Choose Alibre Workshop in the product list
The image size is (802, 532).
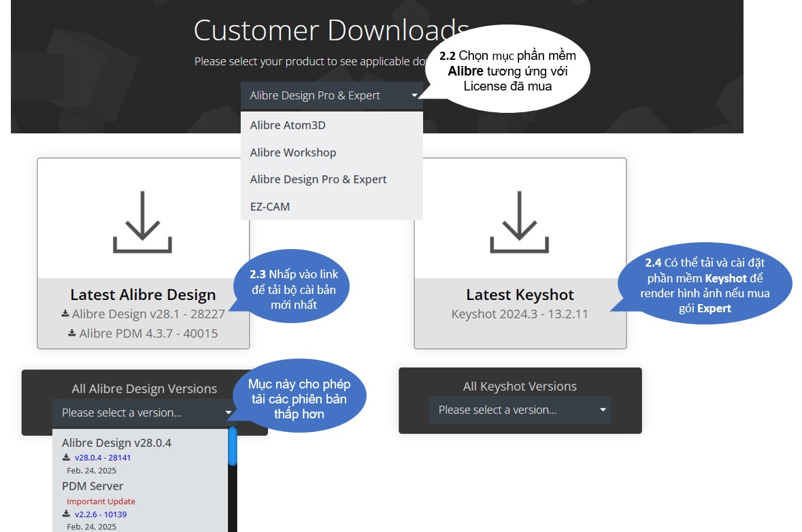tap(293, 152)
